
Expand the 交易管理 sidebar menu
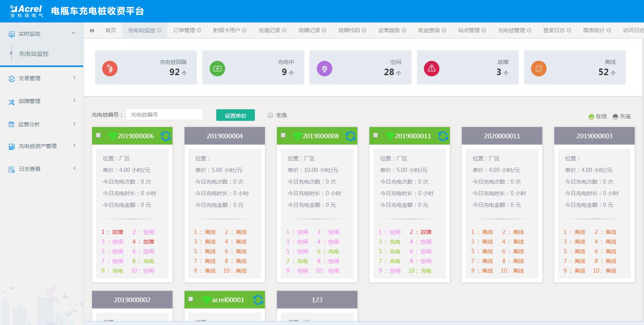pyautogui.click(x=41, y=78)
